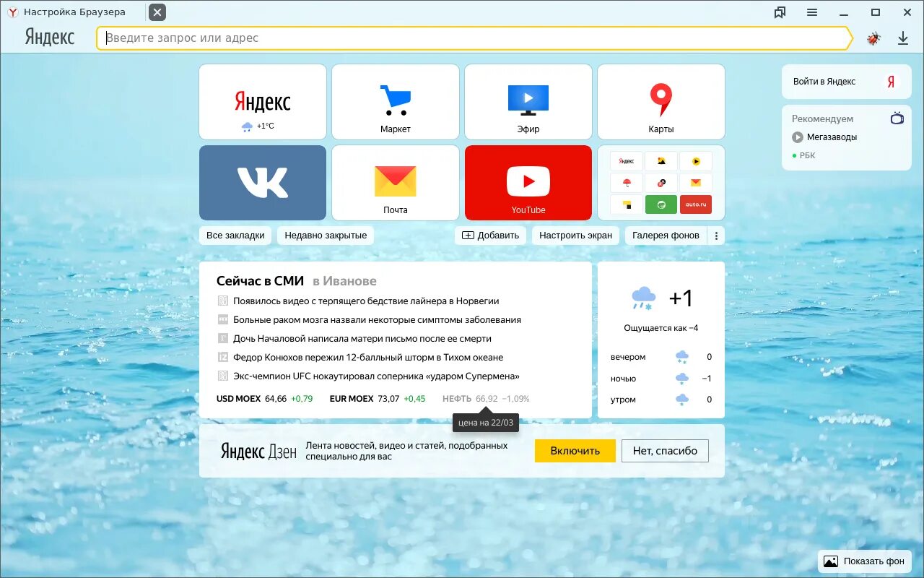Image resolution: width=924 pixels, height=578 pixels.
Task: Open the mini green shortcut in the folder
Action: coord(661,204)
